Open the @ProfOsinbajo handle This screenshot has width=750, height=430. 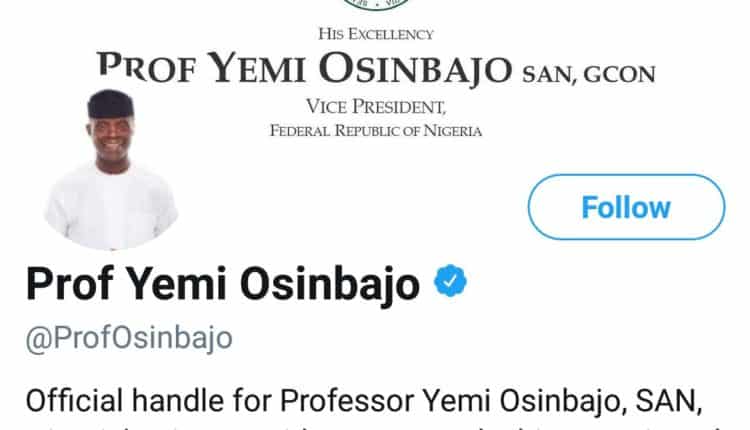pyautogui.click(x=129, y=338)
